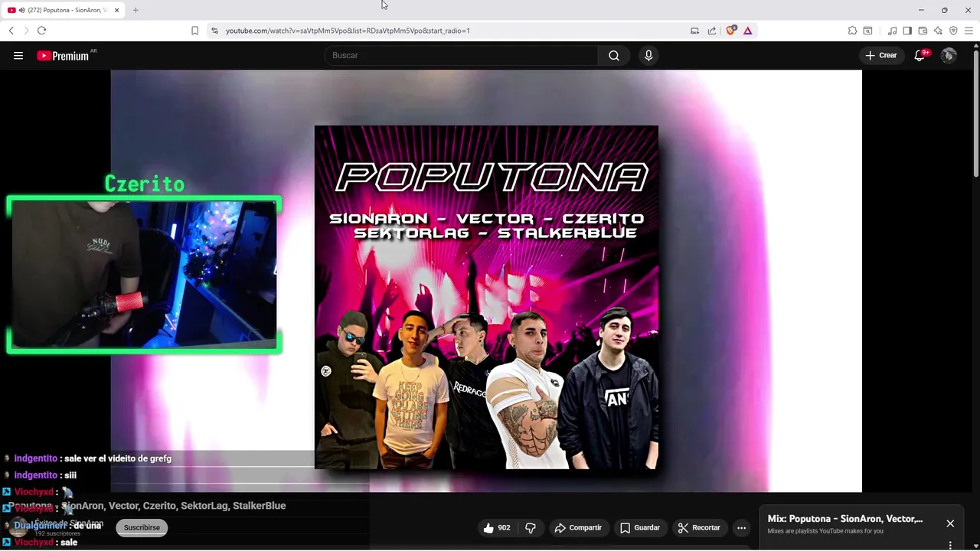
Task: Open the tab search icon in toolbar
Action: point(867,31)
